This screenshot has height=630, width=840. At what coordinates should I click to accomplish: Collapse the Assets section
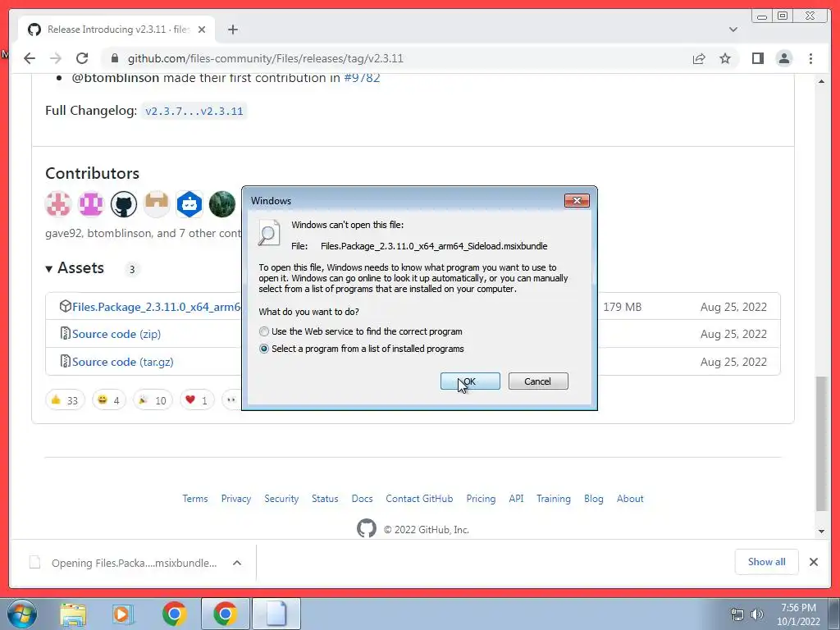click(x=75, y=268)
